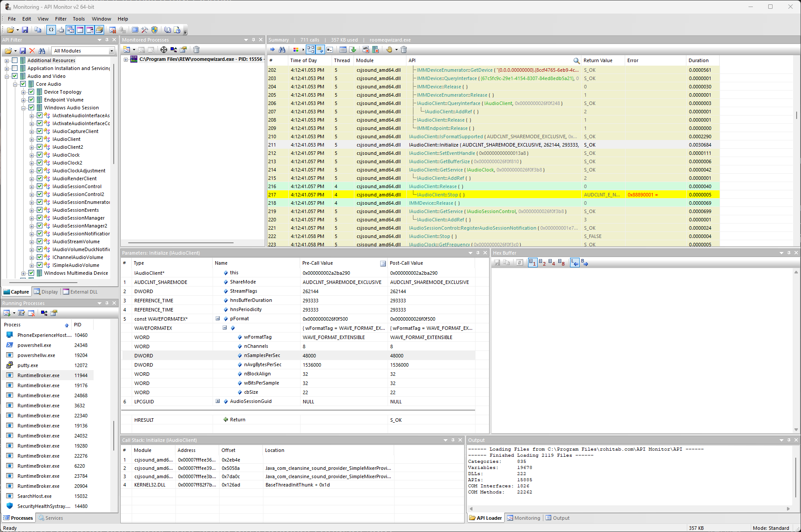The width and height of the screenshot is (801, 532).
Task: Expand the Windows Multimedia Device node
Action: [x=24, y=273]
